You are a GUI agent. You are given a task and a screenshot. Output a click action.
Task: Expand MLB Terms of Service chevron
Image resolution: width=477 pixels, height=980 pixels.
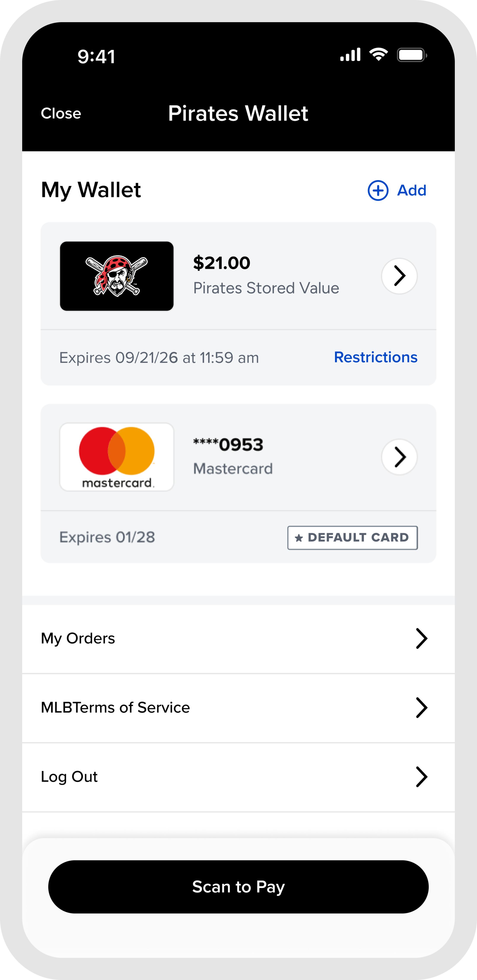(421, 708)
